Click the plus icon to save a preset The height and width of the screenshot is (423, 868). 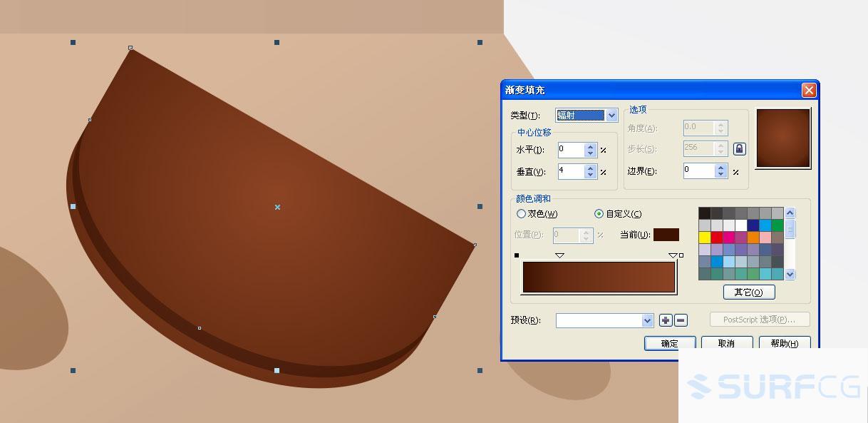coord(666,320)
